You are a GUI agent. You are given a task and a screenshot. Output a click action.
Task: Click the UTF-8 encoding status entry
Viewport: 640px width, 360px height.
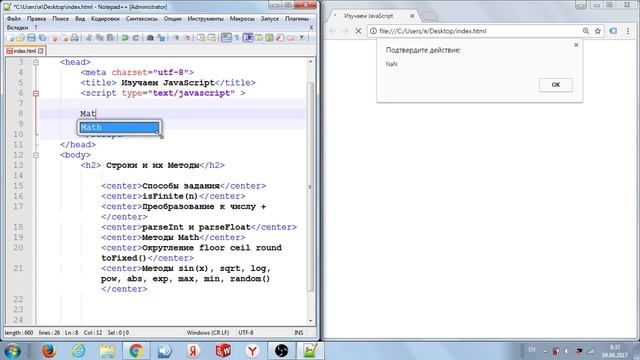click(246, 333)
